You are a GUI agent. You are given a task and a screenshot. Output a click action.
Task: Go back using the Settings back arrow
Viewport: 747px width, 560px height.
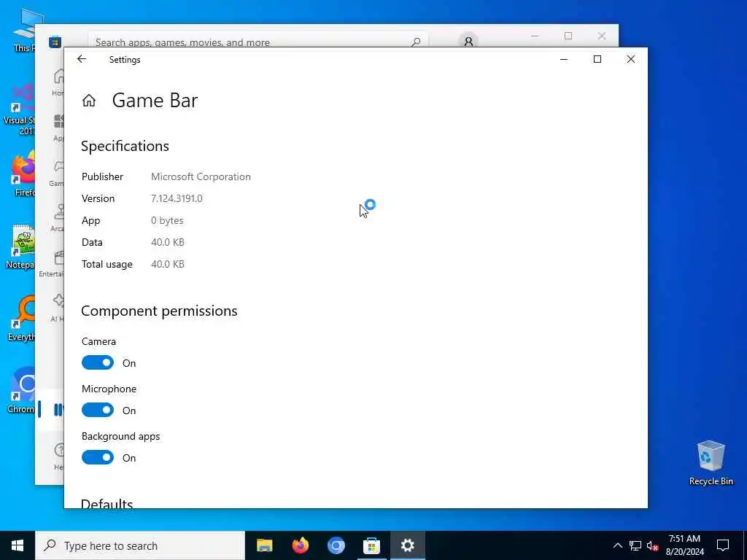(82, 59)
